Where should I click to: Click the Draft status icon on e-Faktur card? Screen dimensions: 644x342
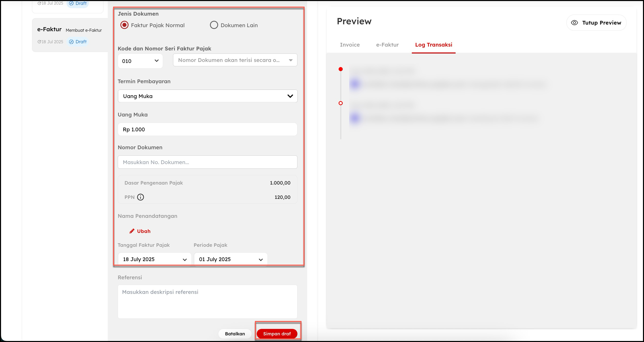(x=71, y=42)
